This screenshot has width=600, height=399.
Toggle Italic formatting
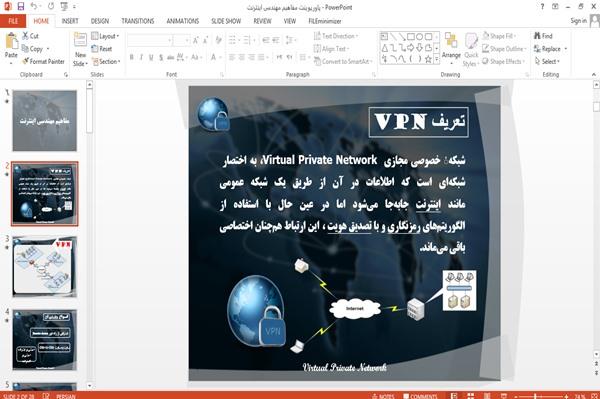coord(141,57)
